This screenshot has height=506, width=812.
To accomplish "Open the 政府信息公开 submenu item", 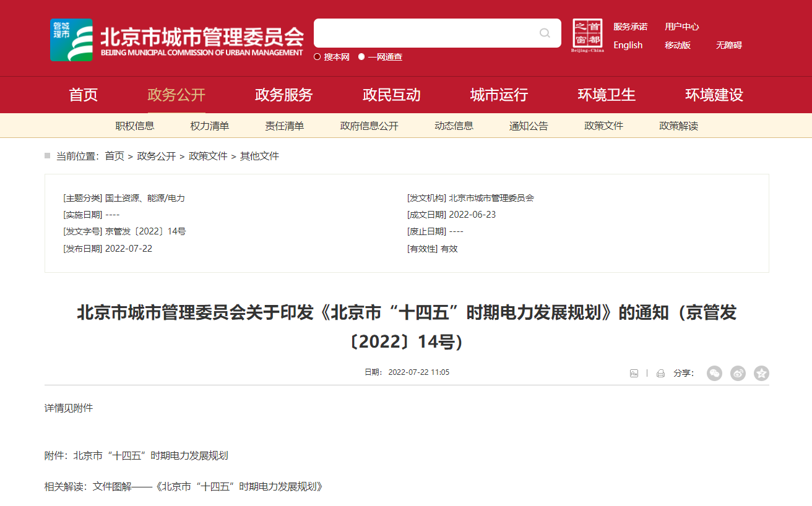I will tap(369, 126).
